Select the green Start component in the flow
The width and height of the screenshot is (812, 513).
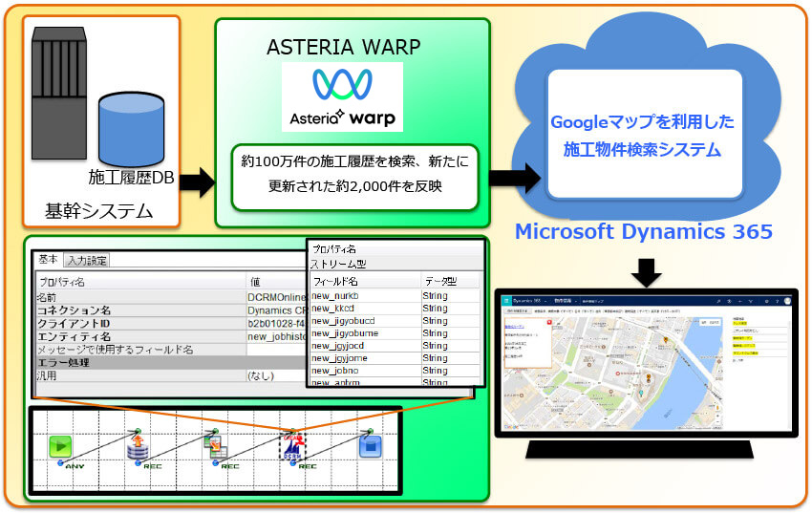coord(60,447)
